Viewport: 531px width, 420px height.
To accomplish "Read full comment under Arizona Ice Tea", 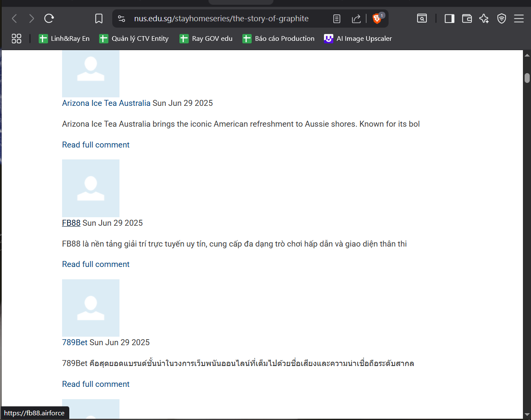I will [x=96, y=145].
